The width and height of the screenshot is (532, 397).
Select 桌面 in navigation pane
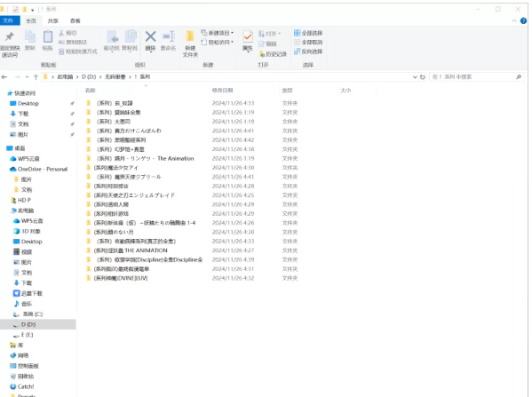16,148
